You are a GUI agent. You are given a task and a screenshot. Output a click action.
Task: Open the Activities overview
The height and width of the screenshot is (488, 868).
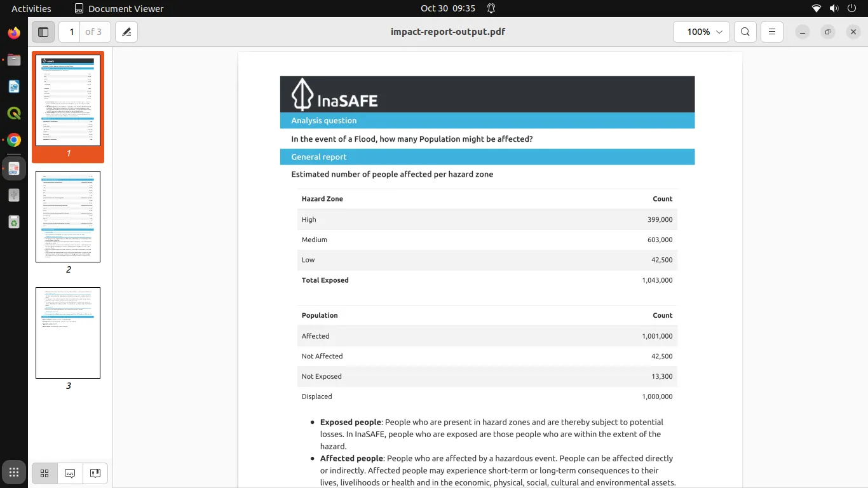click(x=31, y=8)
